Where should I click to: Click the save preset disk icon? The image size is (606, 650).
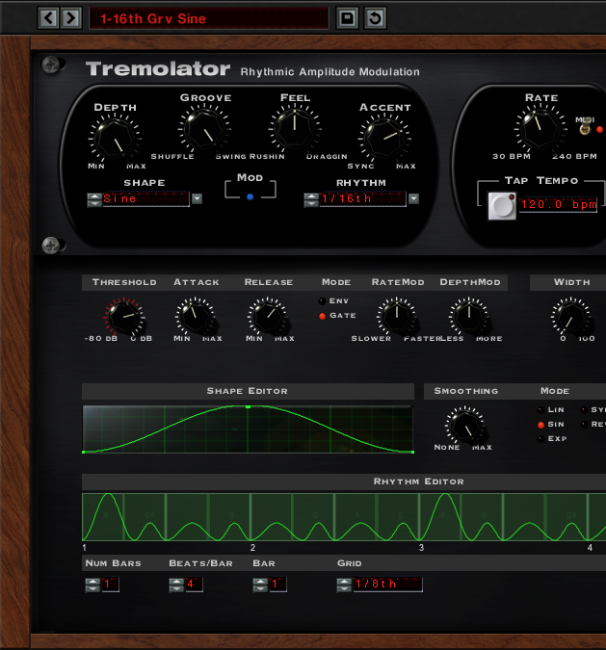coord(347,18)
